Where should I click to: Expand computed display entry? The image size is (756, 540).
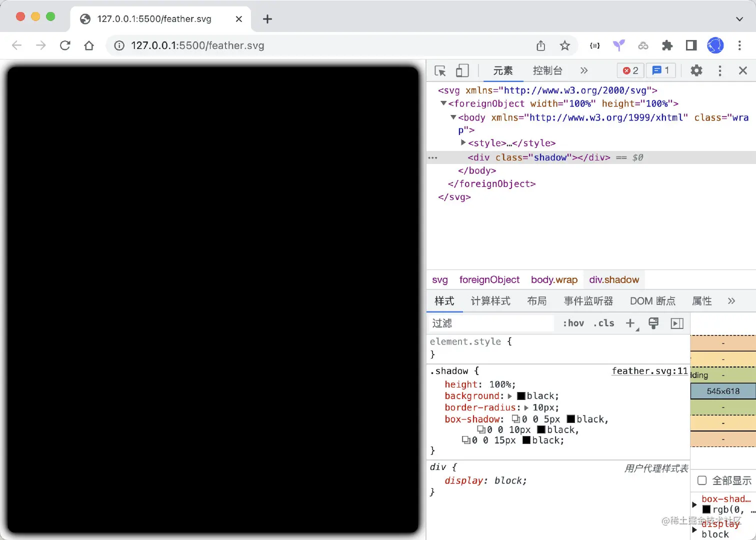694,529
